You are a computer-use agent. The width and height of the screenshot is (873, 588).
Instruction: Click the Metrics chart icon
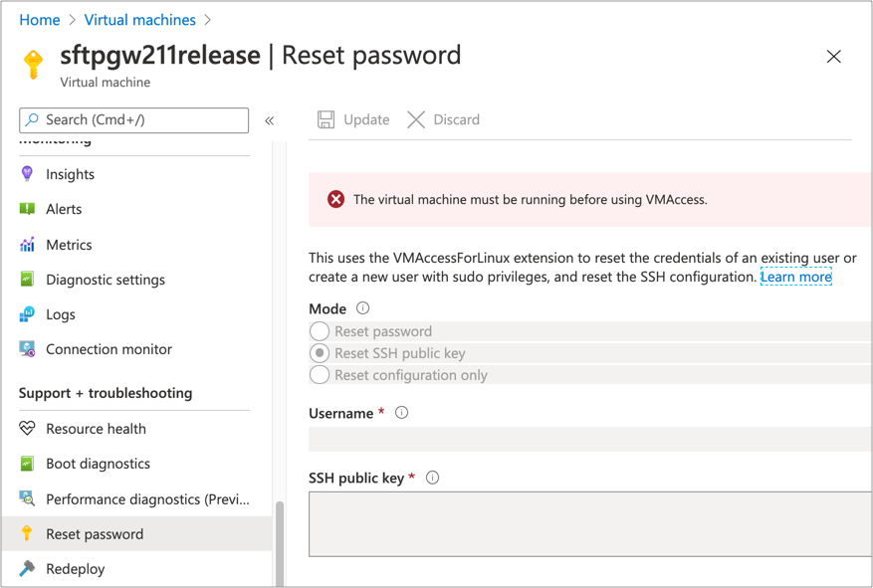27,244
